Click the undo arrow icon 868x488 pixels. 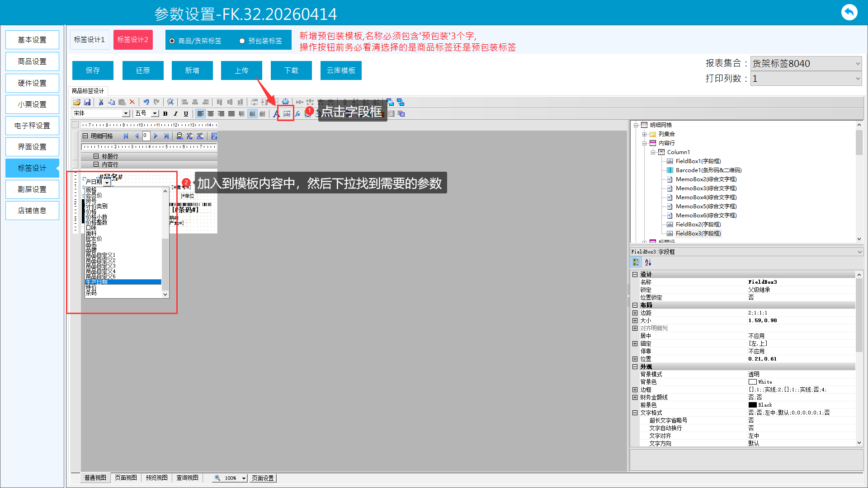tap(146, 103)
